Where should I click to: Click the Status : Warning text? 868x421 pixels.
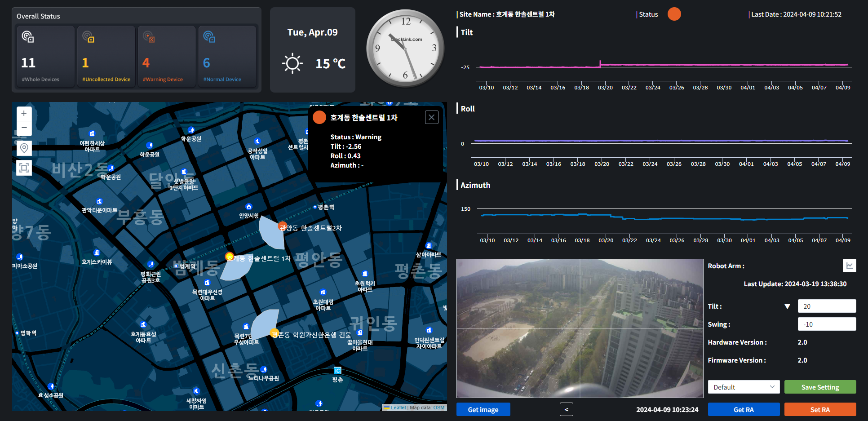pos(356,137)
